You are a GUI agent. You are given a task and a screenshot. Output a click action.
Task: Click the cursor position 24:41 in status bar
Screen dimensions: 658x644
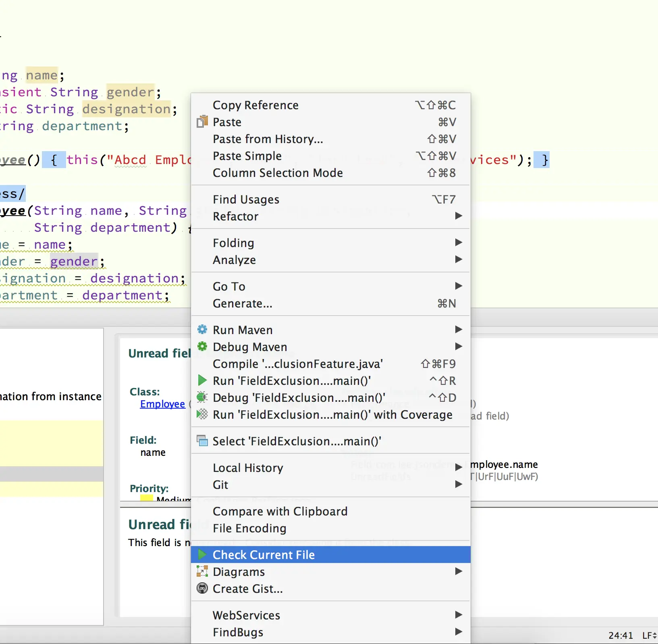tap(621, 636)
